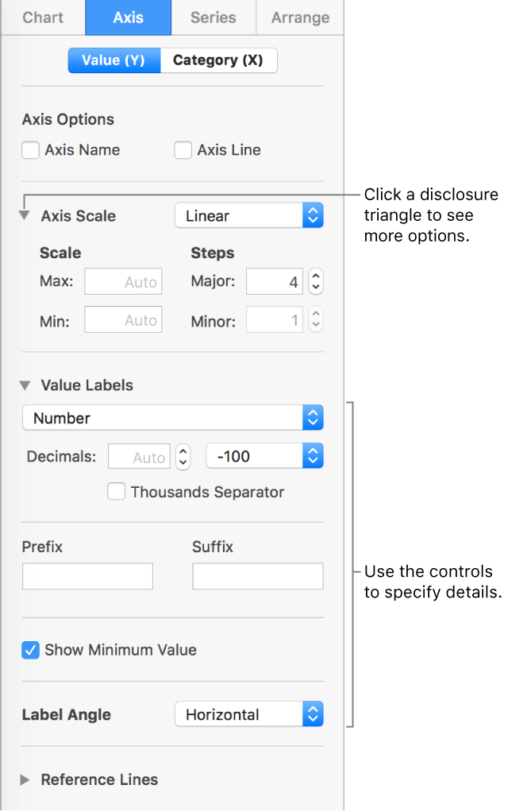
Task: Click the Label Angle popup chevron icon
Action: coord(312,713)
